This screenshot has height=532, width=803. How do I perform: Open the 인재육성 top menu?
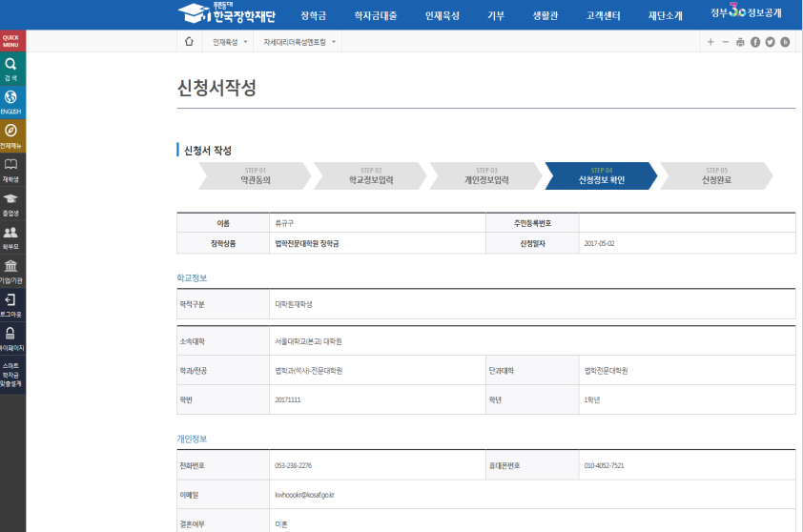pyautogui.click(x=443, y=16)
